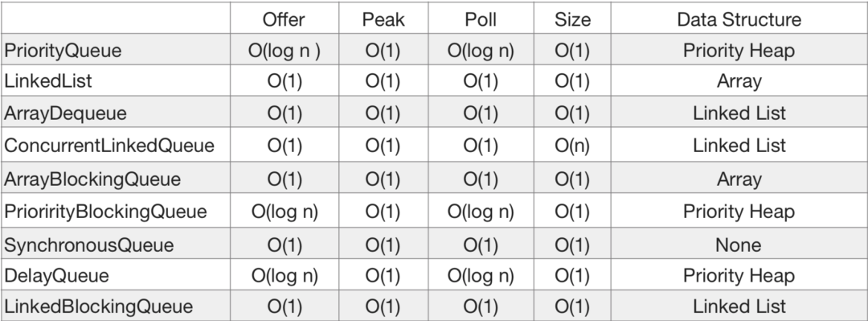Select the SynchronousQueue row label
The height and width of the screenshot is (321, 868).
tap(88, 245)
